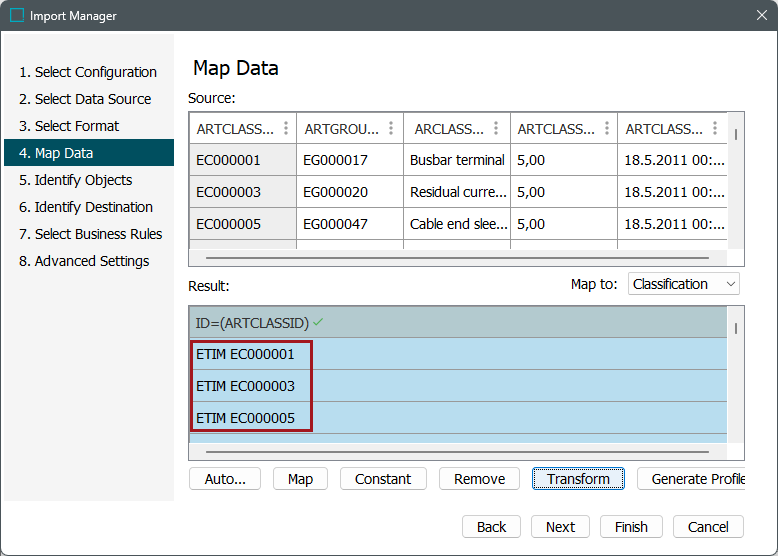Screen dimensions: 778x556
Task: Expand the Map to Classification dropdown
Action: 684,284
